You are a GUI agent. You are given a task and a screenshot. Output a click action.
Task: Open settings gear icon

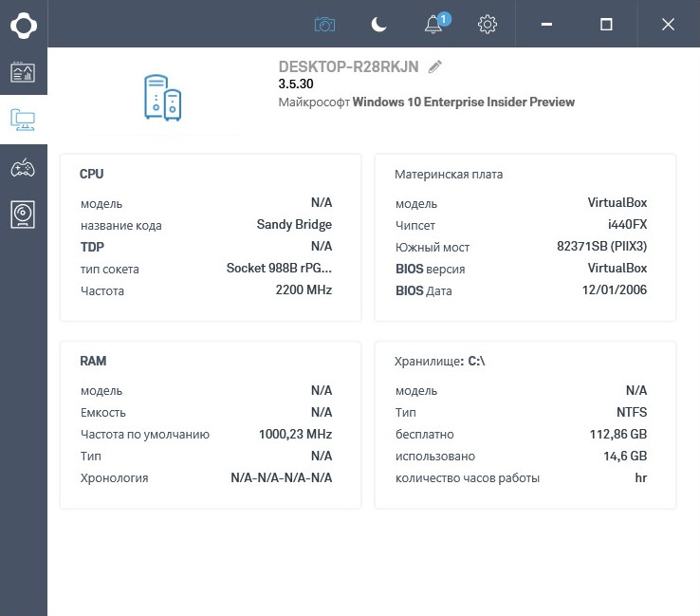tap(487, 24)
